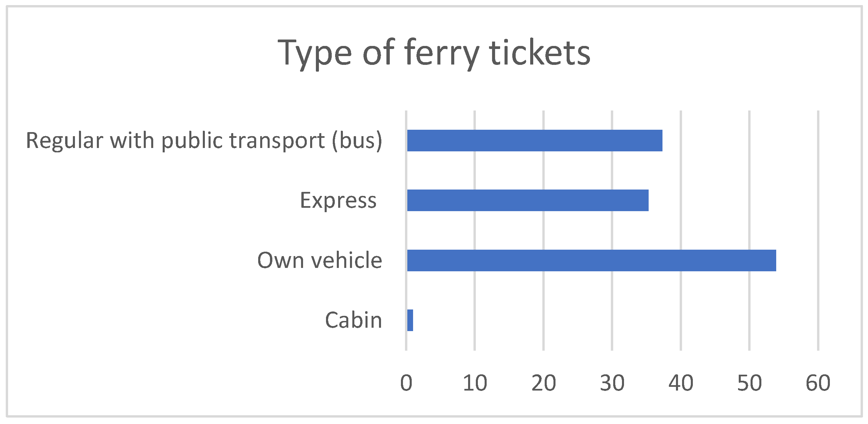Click the axis value 30

coord(612,383)
